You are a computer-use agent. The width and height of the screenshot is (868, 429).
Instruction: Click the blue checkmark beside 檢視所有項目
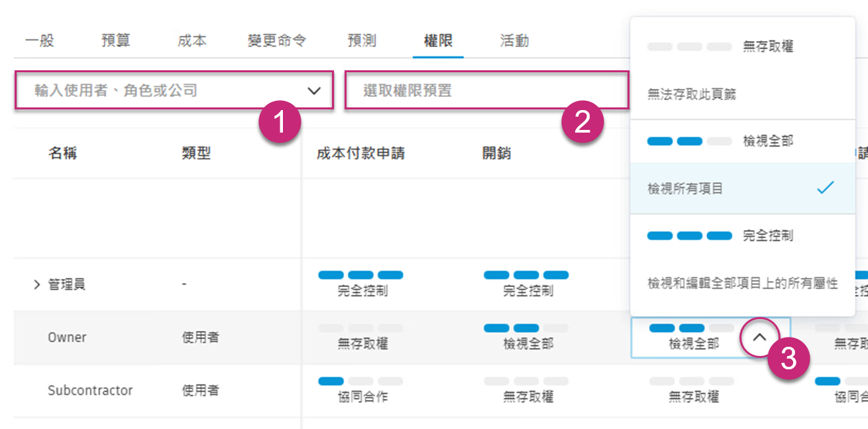coord(824,188)
